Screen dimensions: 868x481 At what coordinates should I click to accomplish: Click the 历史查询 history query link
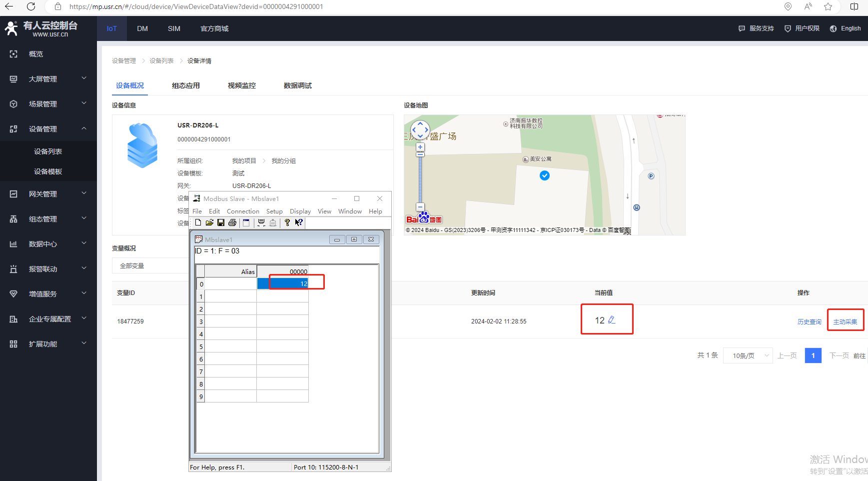810,321
